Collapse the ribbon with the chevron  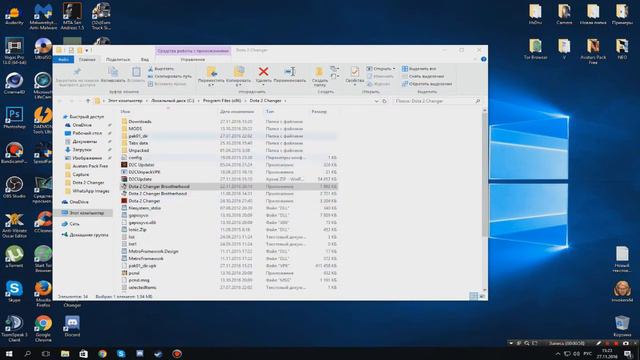point(475,60)
